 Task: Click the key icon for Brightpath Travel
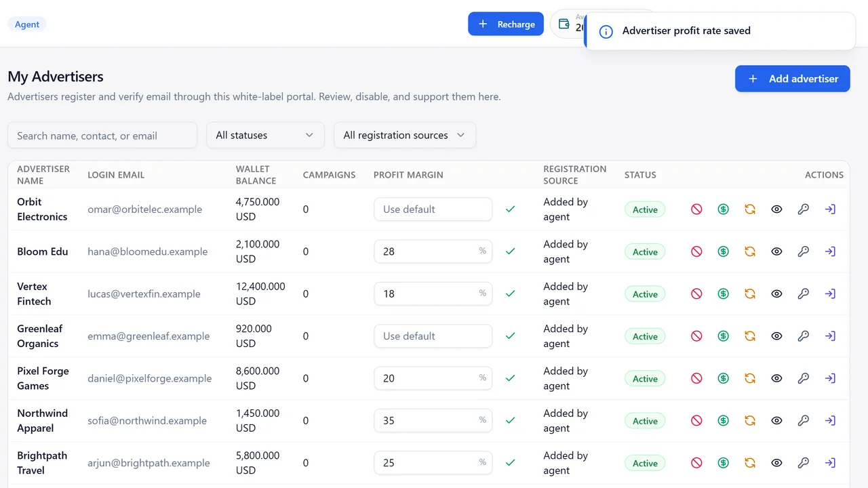(804, 463)
